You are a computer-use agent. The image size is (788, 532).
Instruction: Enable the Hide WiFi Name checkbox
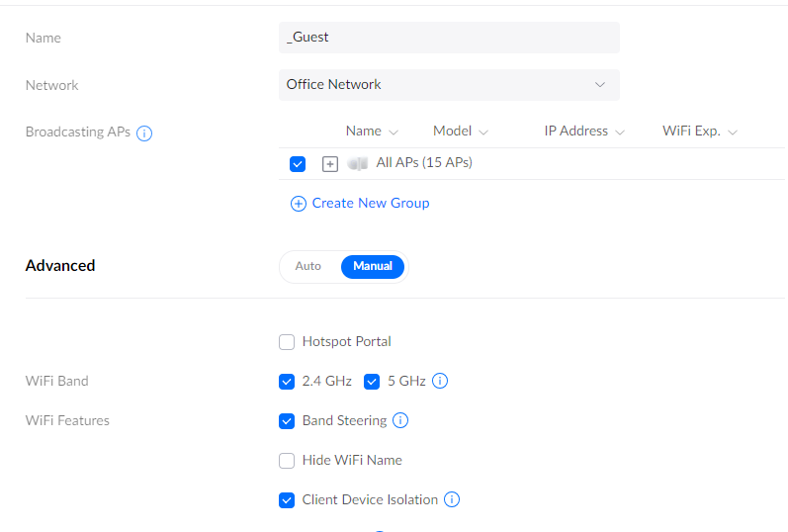click(287, 460)
